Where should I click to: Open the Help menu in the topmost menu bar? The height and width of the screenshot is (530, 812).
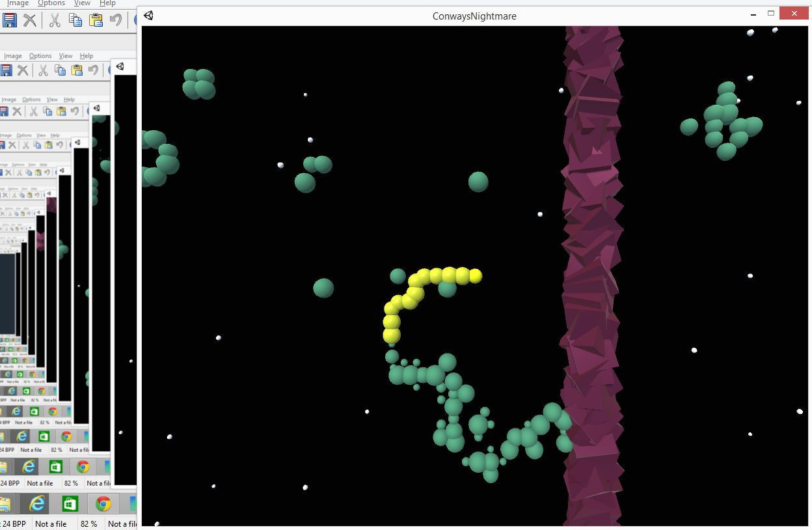107,3
